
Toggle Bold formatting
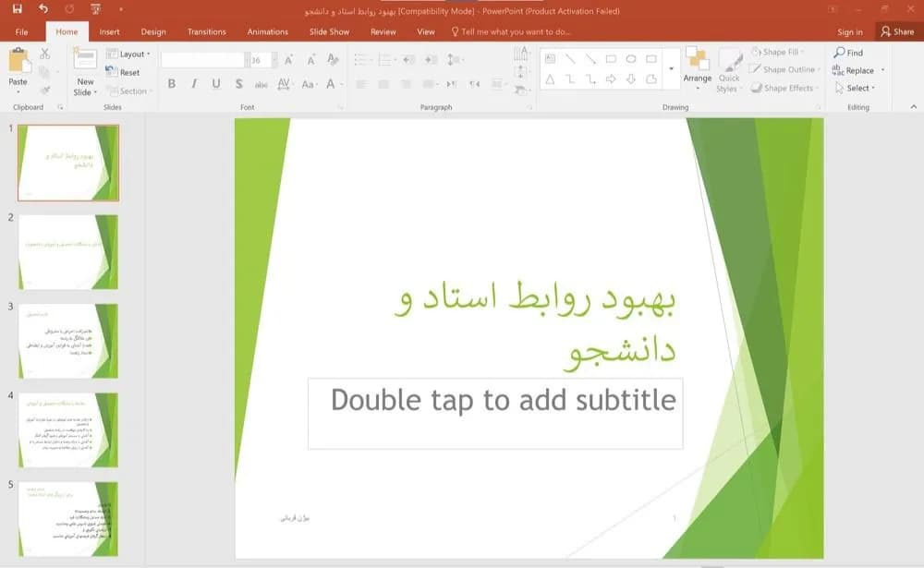click(x=172, y=84)
